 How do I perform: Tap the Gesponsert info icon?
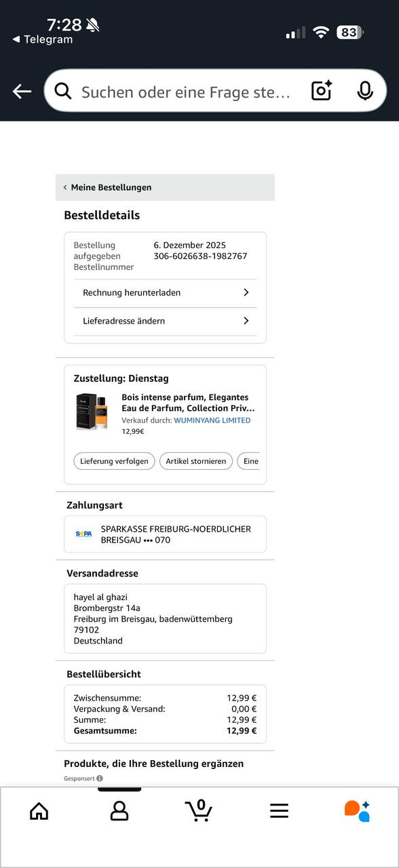click(100, 778)
